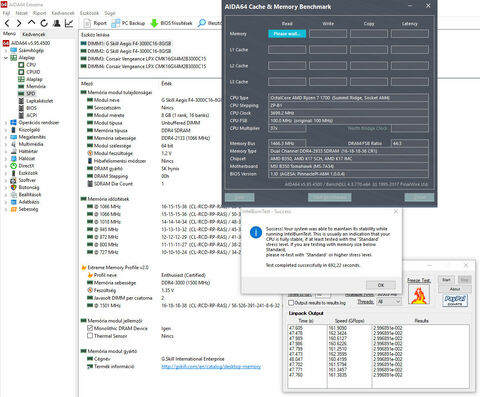Screen dimensions: 480x397
Task: Click the Biztonság shield icon
Action: (x=13, y=187)
